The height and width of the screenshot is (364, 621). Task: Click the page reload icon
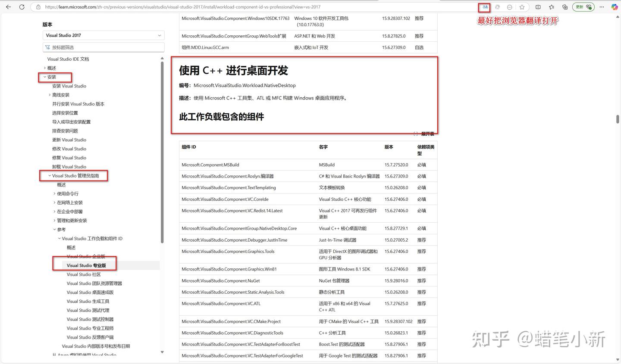click(x=22, y=7)
